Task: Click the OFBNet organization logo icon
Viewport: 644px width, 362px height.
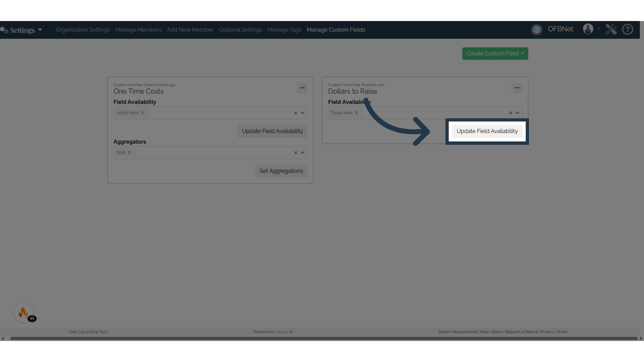Action: [x=537, y=29]
